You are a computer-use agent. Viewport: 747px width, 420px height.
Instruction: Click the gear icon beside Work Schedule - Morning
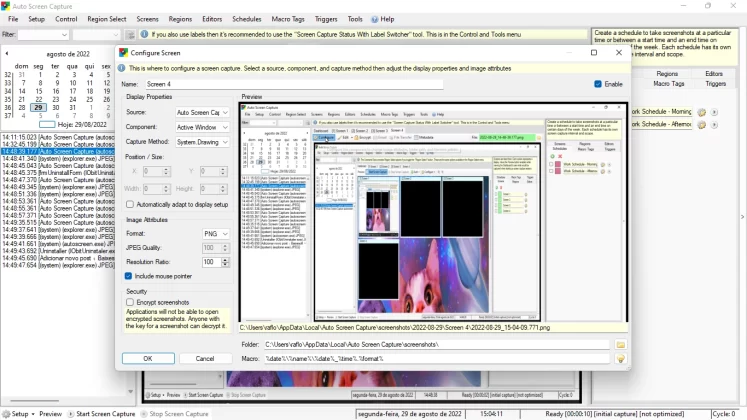pos(702,112)
